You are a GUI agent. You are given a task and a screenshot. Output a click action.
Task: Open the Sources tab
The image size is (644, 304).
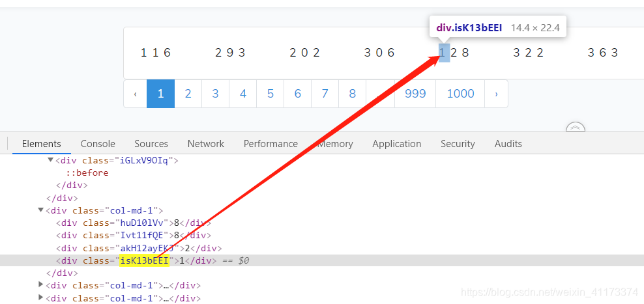click(x=151, y=144)
